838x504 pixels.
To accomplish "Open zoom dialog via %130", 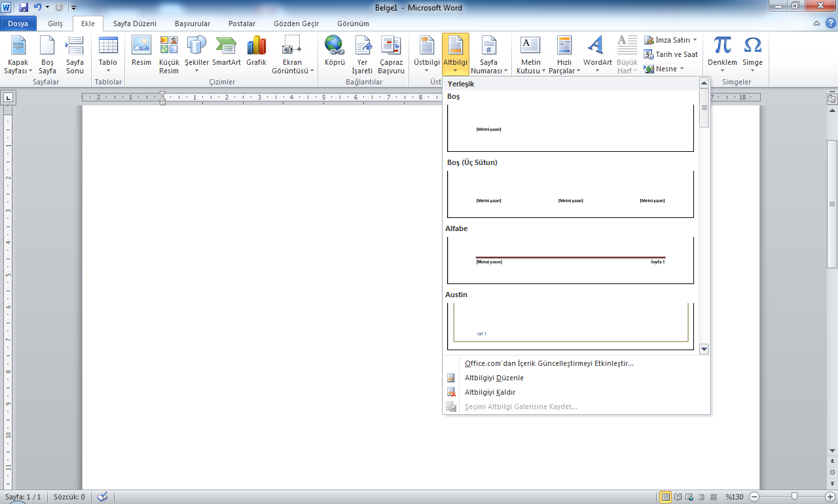I will coord(734,497).
